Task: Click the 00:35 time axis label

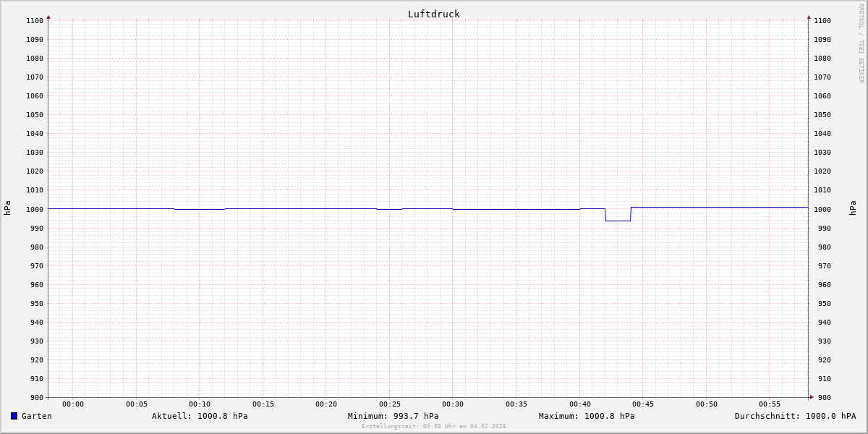Action: pos(516,404)
